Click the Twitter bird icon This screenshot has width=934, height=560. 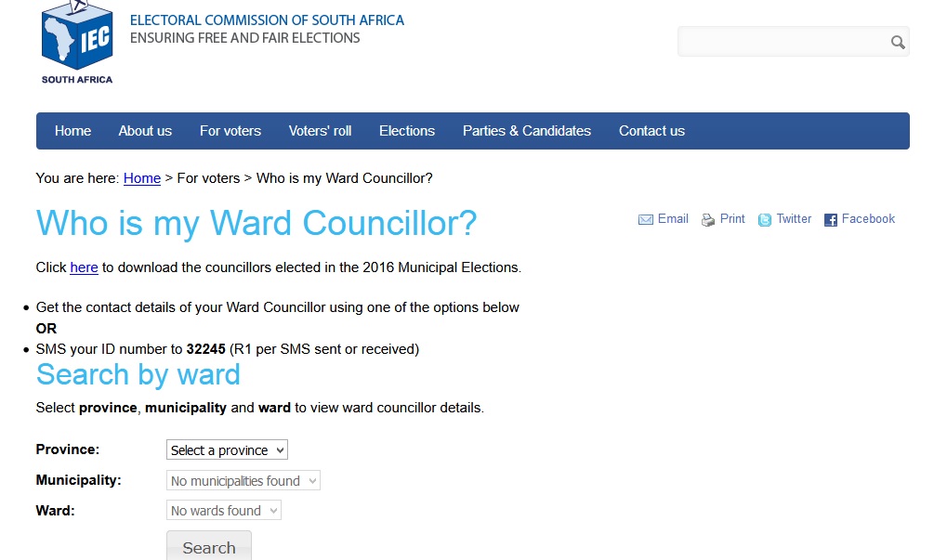(x=765, y=220)
